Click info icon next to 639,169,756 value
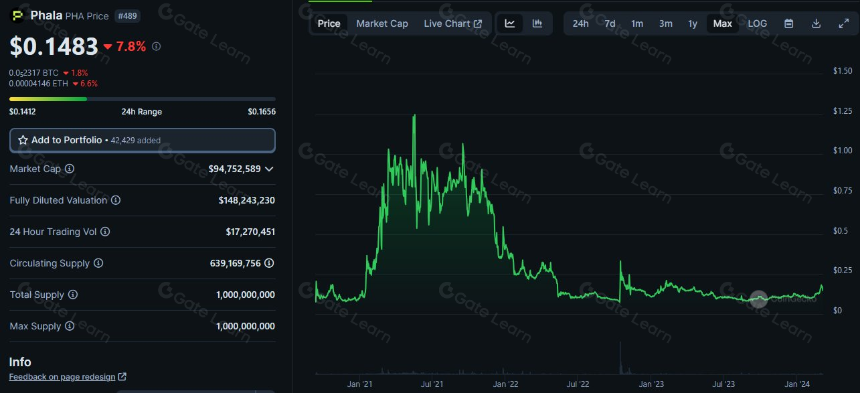The height and width of the screenshot is (393, 860). 269,264
